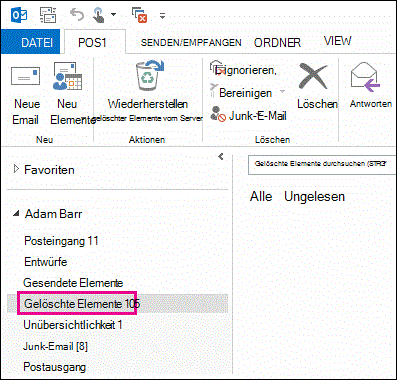Click Gelöschte Elemente durchsuchen search box
The image size is (397, 380).
click(322, 164)
